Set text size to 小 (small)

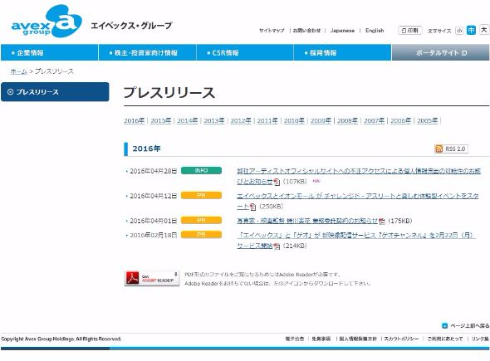[x=460, y=30]
